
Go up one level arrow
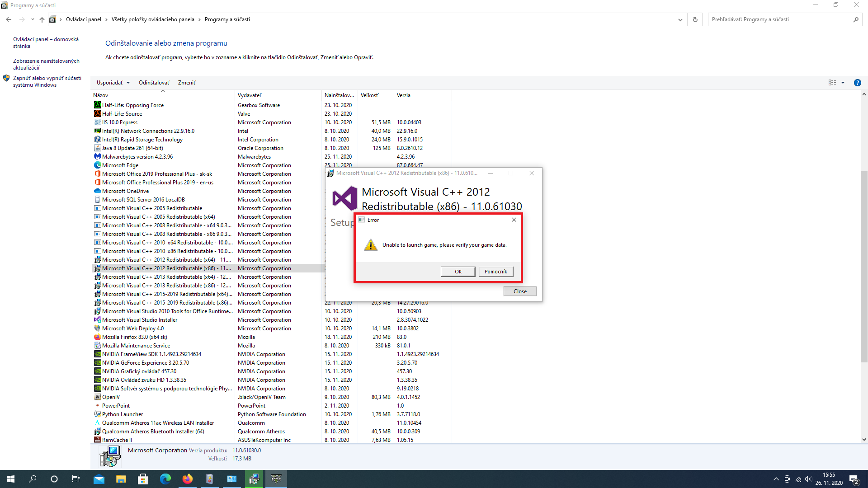[x=42, y=19]
